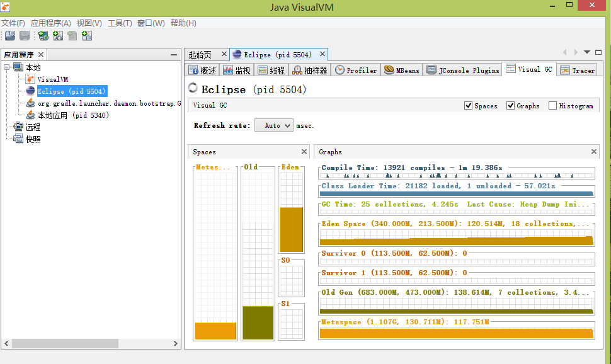Screen dimensions: 611x364
Task: Click the Add JMX Connection toolbar icon
Action: click(x=58, y=36)
